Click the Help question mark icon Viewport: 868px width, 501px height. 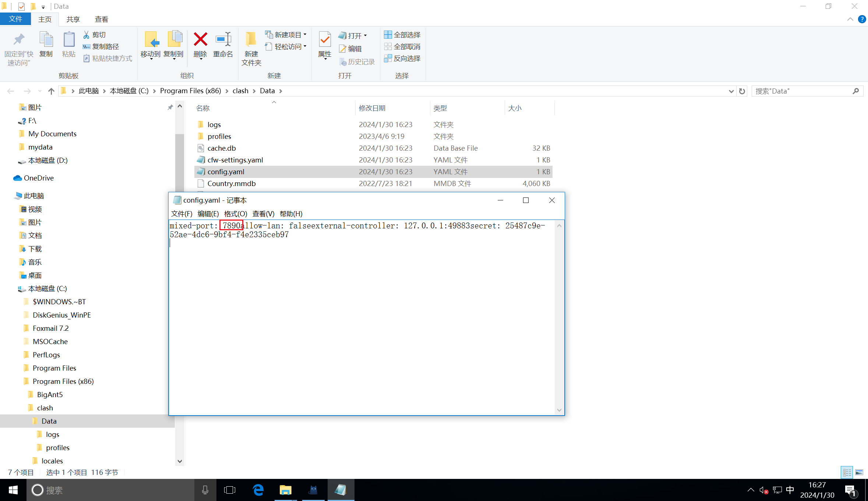[862, 19]
